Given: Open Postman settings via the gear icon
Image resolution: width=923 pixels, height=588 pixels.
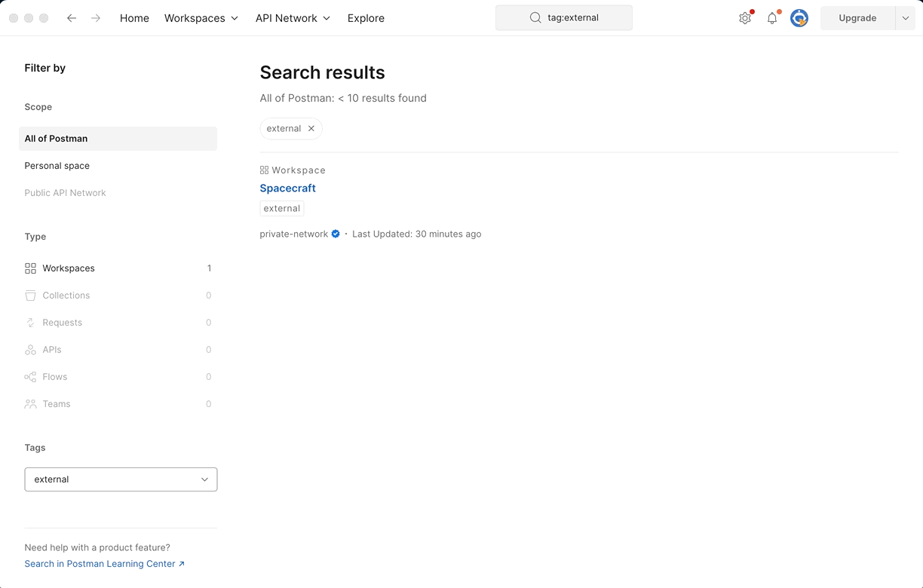Looking at the screenshot, I should (745, 17).
